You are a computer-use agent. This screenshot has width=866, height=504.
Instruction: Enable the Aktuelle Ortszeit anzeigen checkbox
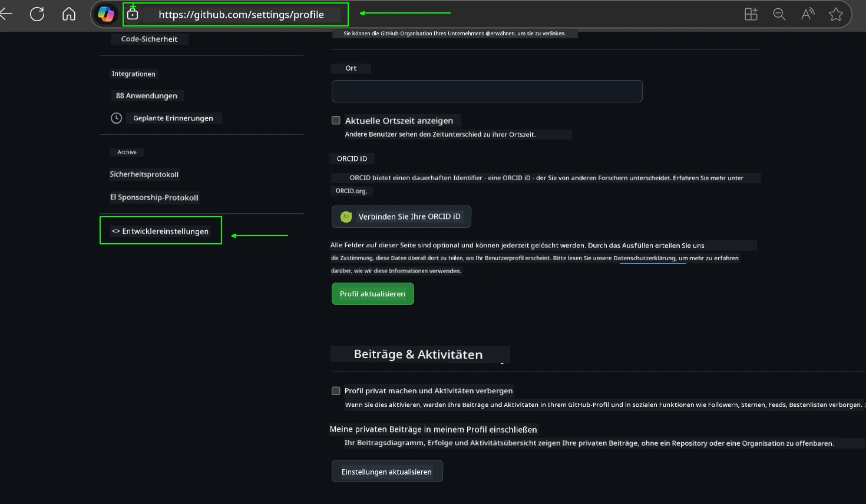(336, 121)
